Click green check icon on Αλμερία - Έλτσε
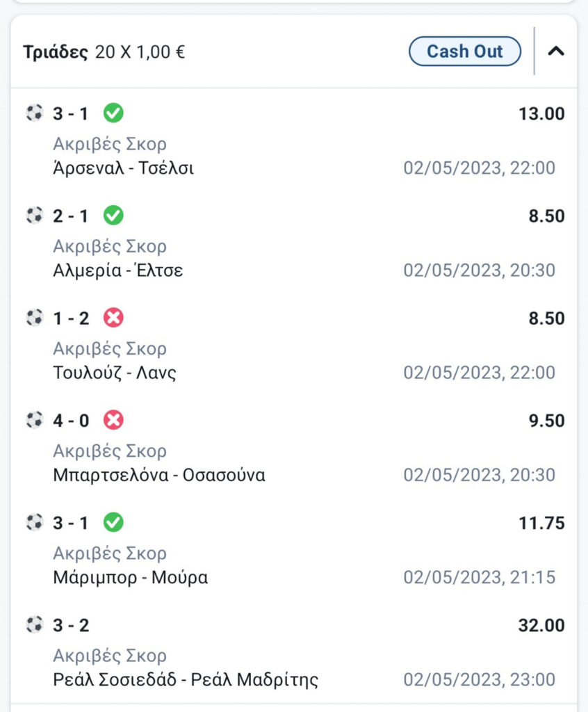 pyautogui.click(x=113, y=216)
